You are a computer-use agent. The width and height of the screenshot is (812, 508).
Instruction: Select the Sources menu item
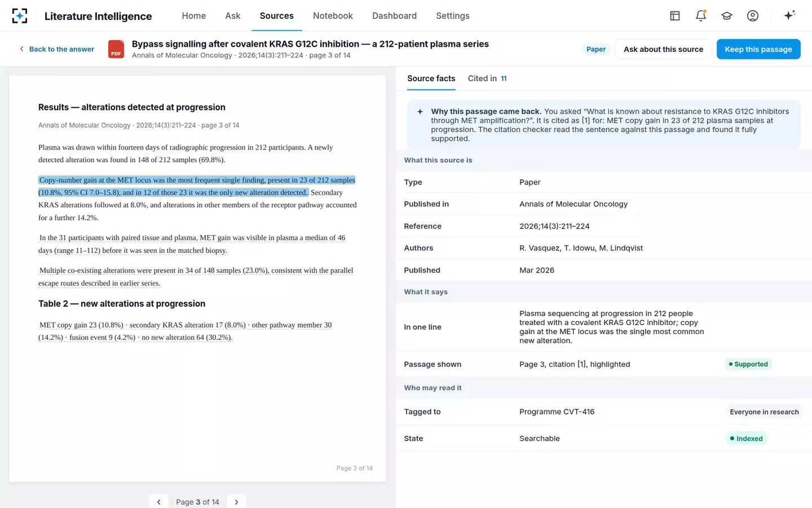[x=276, y=16]
